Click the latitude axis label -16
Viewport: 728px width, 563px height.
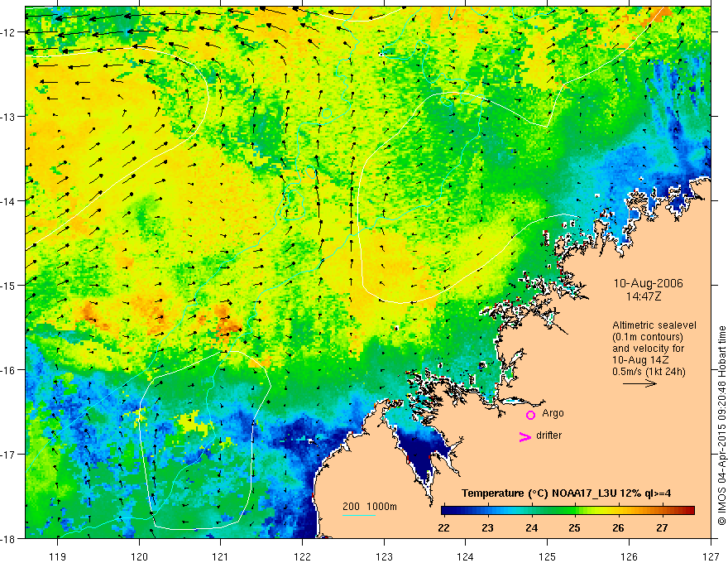[x=9, y=370]
